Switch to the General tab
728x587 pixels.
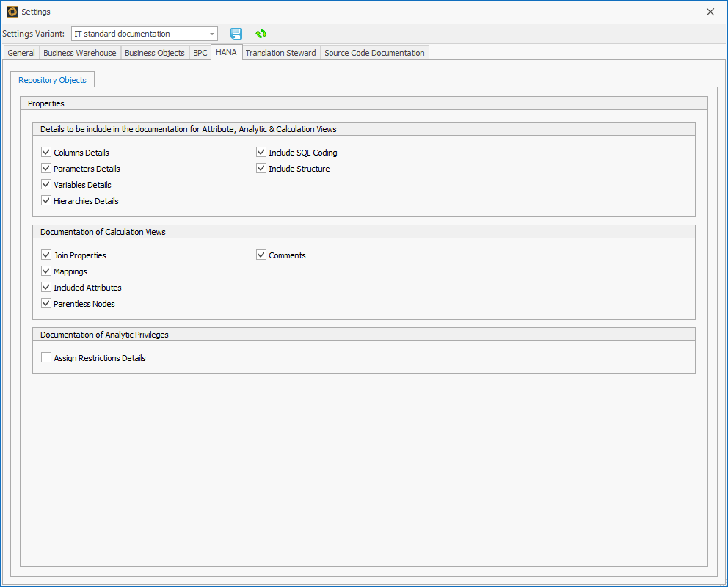[x=21, y=52]
